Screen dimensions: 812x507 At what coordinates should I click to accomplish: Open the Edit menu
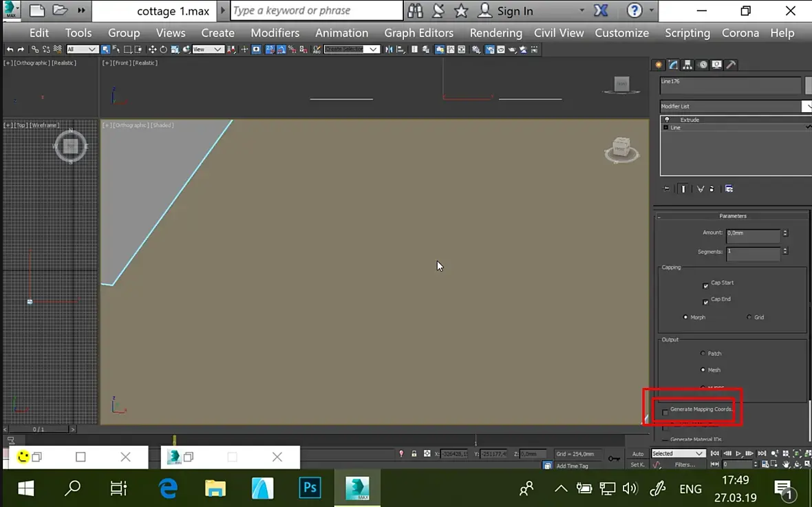pyautogui.click(x=39, y=32)
